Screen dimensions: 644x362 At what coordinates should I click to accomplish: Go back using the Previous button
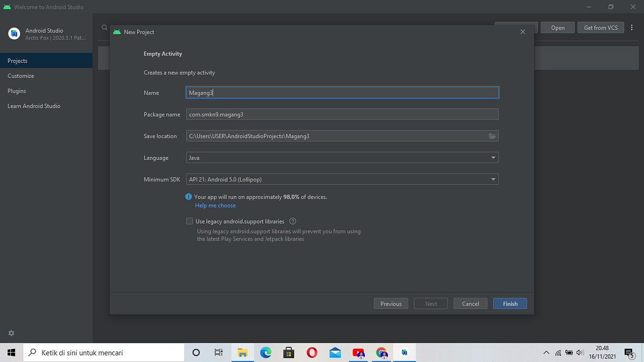click(x=391, y=303)
